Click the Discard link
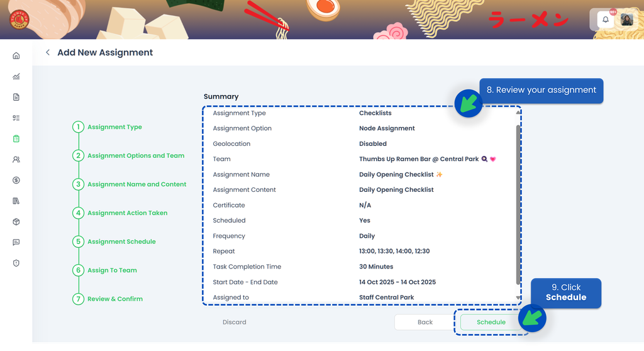 234,322
